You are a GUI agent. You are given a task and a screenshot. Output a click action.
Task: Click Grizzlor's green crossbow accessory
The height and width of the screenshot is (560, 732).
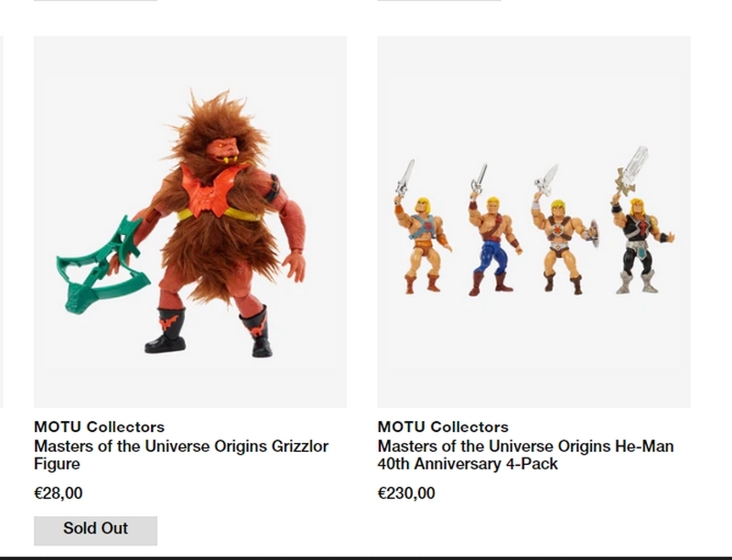[101, 267]
